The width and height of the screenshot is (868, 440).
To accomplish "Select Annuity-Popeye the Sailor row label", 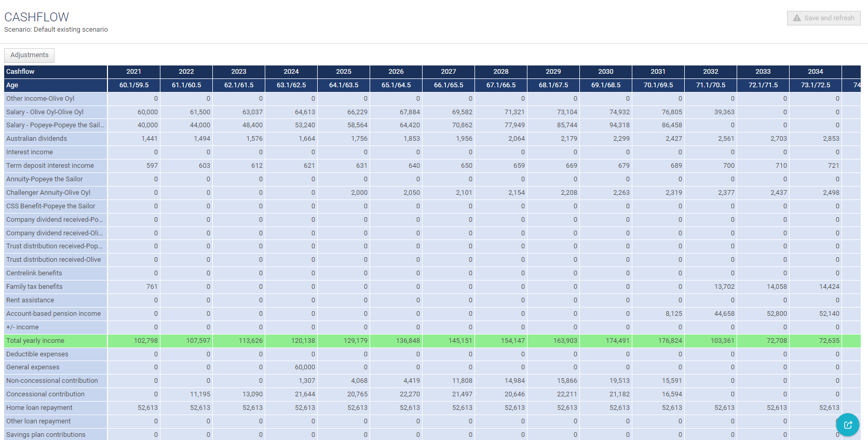I will coord(56,179).
